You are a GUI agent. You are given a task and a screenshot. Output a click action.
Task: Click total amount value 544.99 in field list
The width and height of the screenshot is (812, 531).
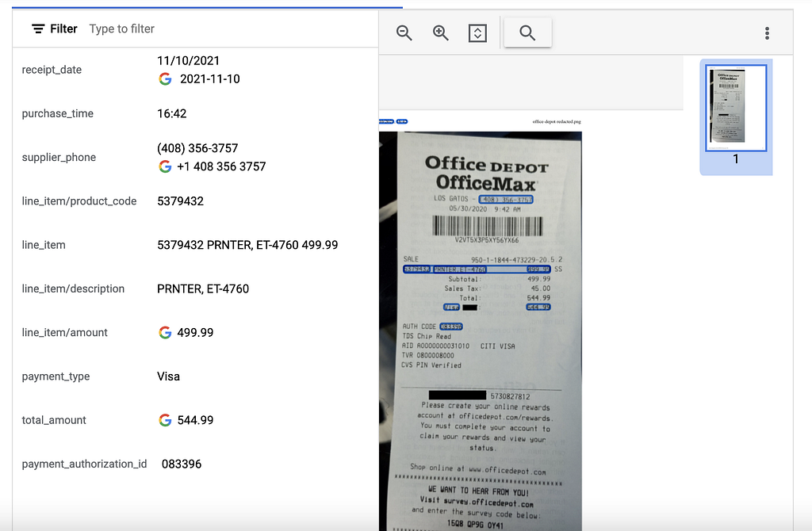point(195,420)
